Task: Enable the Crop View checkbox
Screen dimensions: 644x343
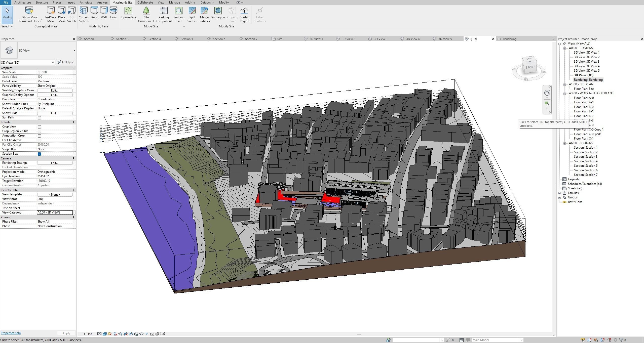Action: point(39,127)
